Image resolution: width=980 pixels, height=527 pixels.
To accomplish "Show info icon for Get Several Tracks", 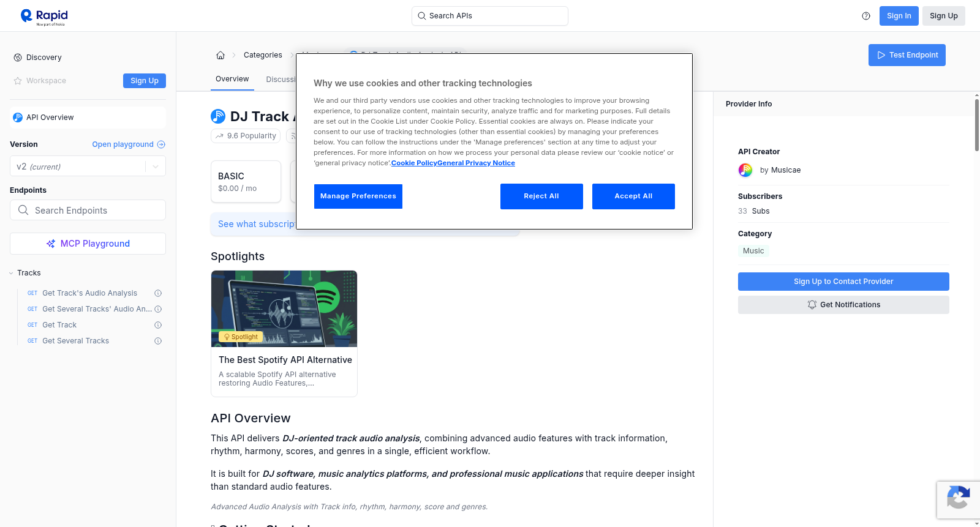I will pos(158,341).
